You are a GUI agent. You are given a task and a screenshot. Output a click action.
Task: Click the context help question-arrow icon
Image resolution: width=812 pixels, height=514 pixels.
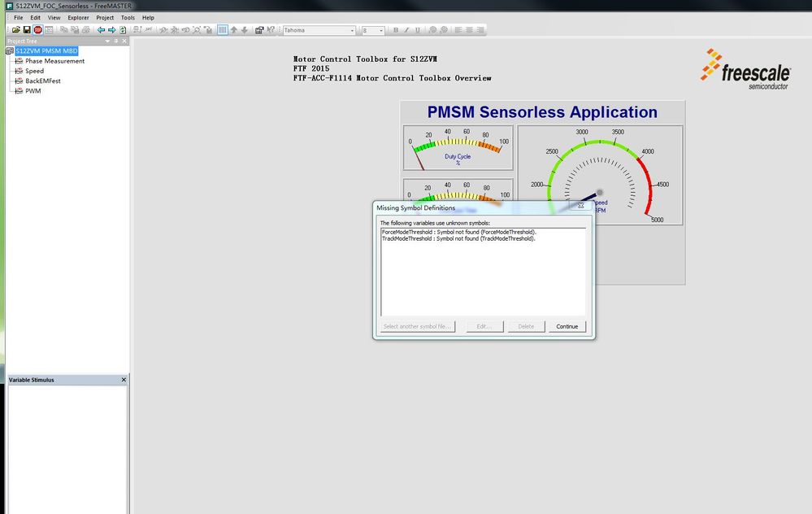pyautogui.click(x=271, y=30)
